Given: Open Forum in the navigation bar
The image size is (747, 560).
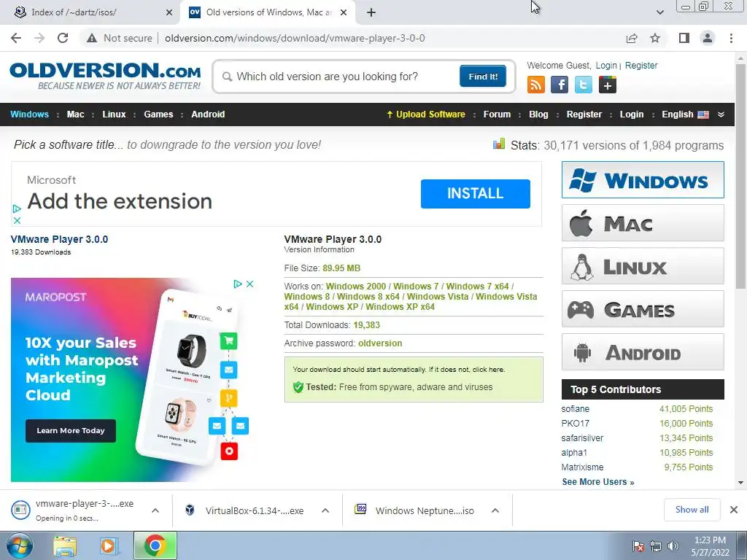Looking at the screenshot, I should point(496,114).
